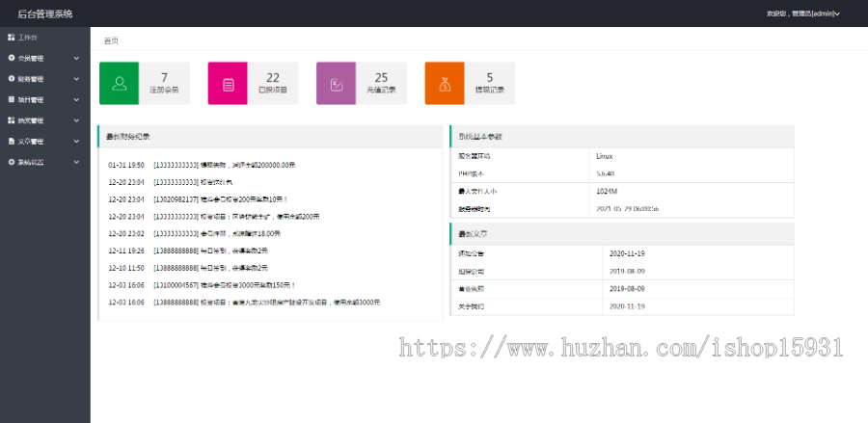Open the 2020-11-19 关于我们 article row
This screenshot has width=868, height=423.
point(621,306)
